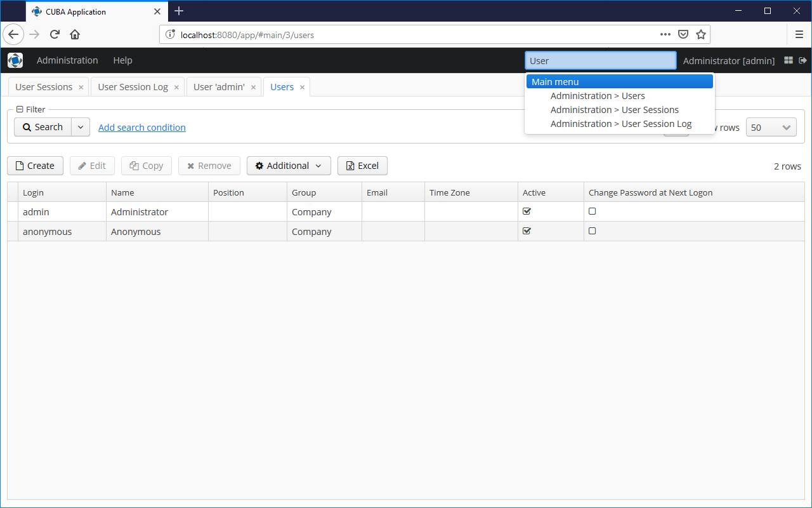Open the Administration menu
The image size is (812, 508).
pos(67,60)
